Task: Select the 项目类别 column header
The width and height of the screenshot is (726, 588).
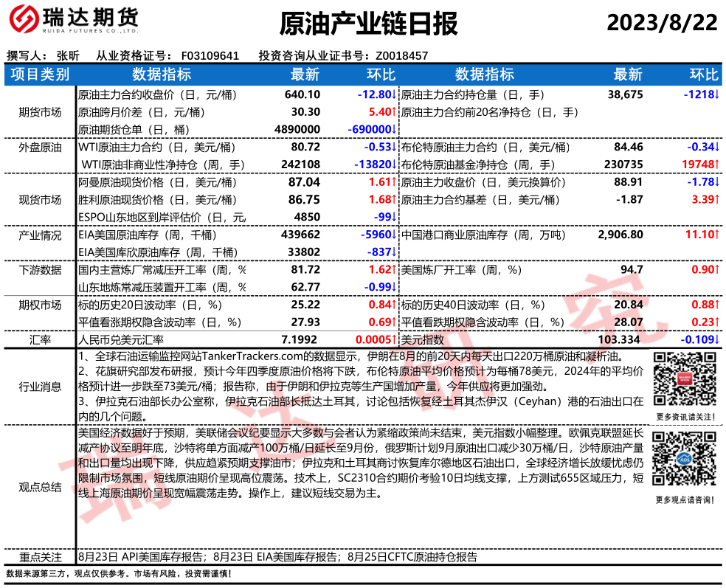Action: pos(40,75)
